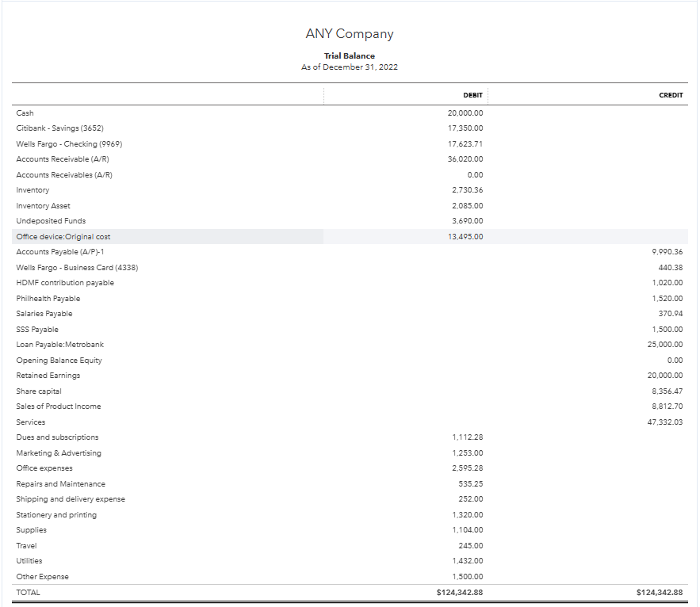Click Retained Earnings credit 20,000.00
This screenshot has width=700, height=607.
point(665,376)
